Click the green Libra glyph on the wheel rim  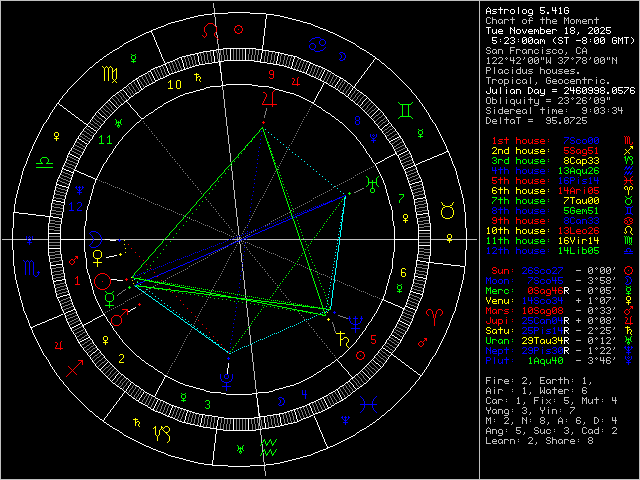[44, 163]
